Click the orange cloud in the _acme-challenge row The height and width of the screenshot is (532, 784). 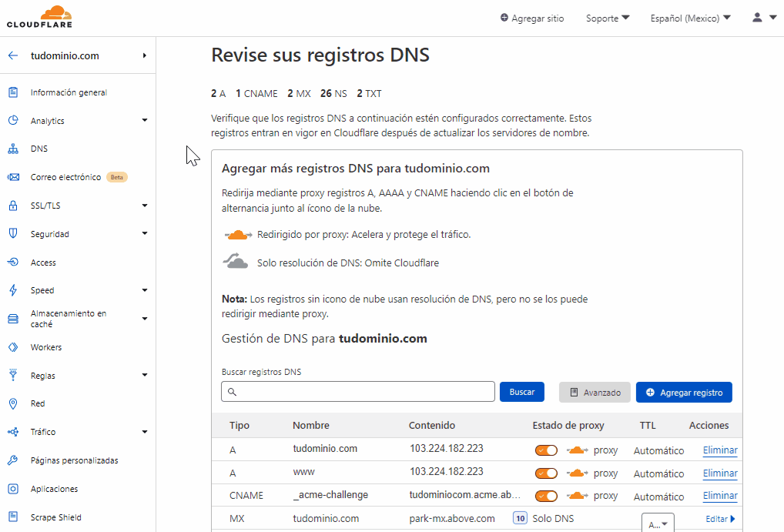pos(577,496)
